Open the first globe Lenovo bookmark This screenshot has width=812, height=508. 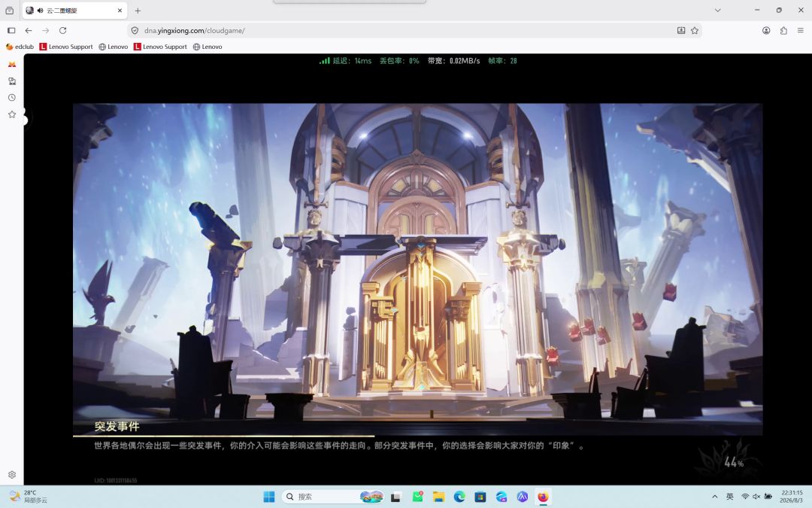pos(114,47)
